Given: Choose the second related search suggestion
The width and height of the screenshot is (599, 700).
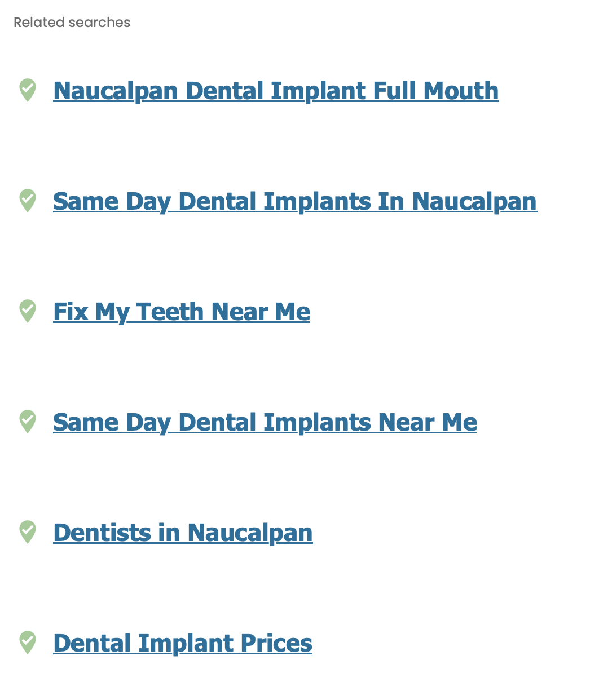Looking at the screenshot, I should tap(294, 201).
